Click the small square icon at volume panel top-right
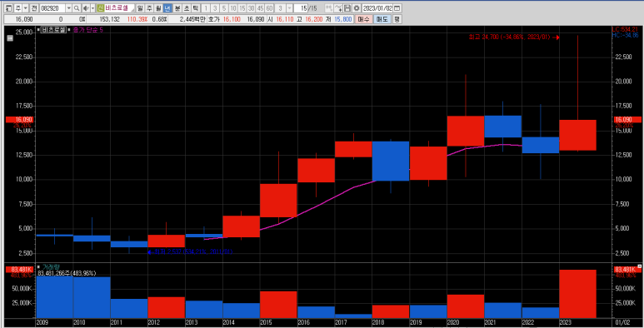Image resolution: width=644 pixels, height=328 pixels. tap(639, 266)
